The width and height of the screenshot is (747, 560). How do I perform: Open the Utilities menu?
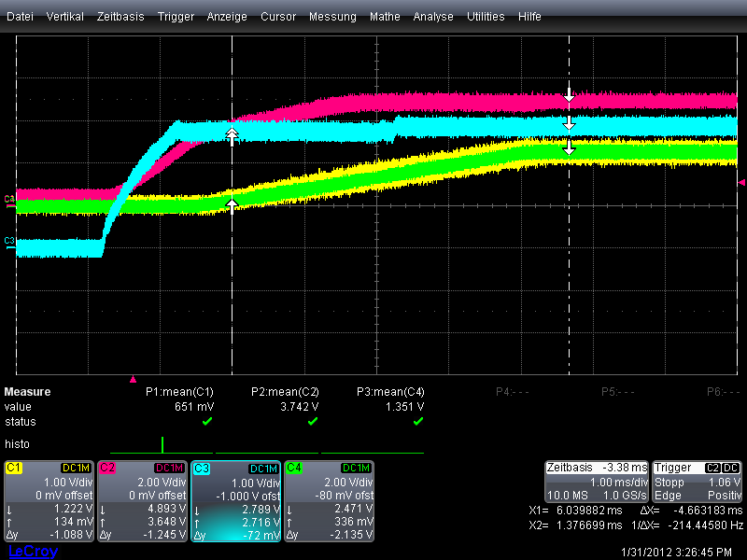coord(486,17)
